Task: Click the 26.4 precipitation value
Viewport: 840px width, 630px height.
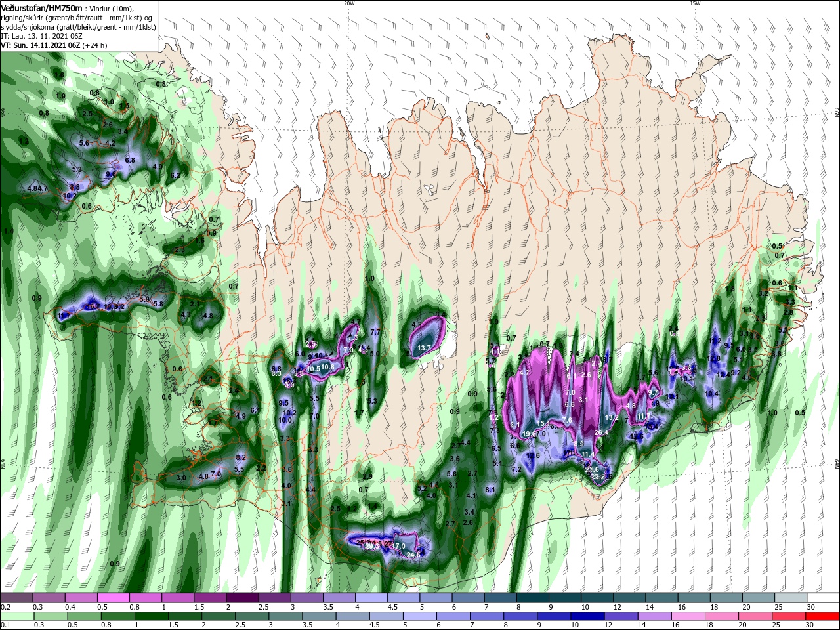Action: click(x=601, y=432)
